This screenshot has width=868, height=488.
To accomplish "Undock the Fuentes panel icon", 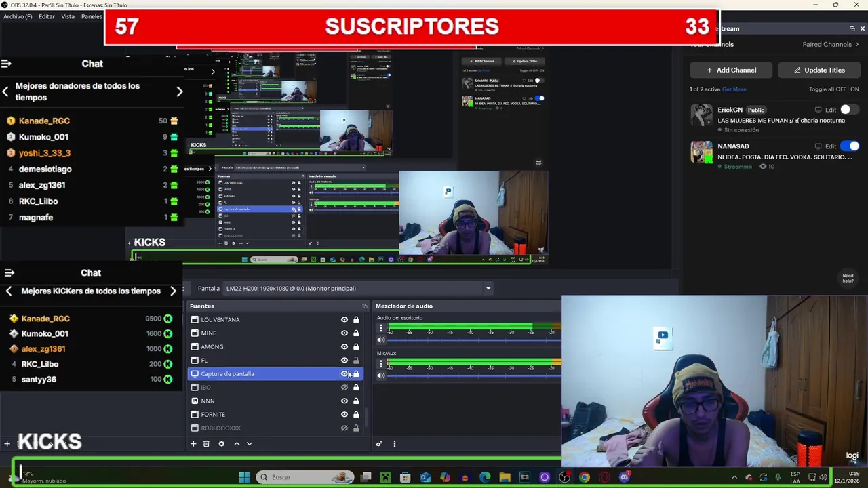I will point(364,306).
